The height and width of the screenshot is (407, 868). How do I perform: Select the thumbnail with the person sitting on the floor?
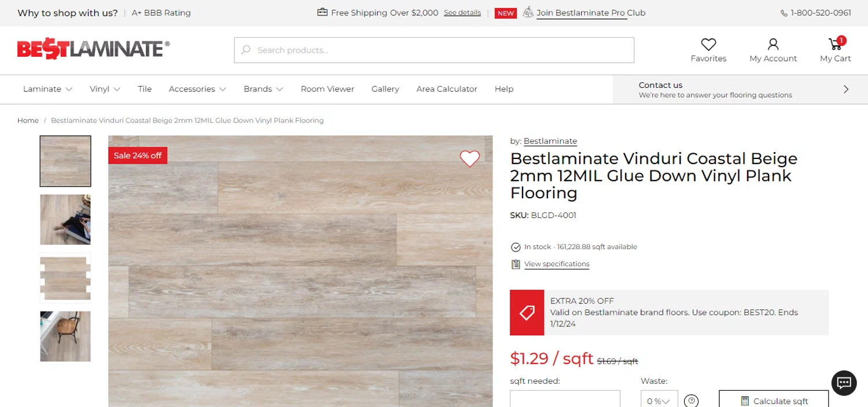point(65,220)
